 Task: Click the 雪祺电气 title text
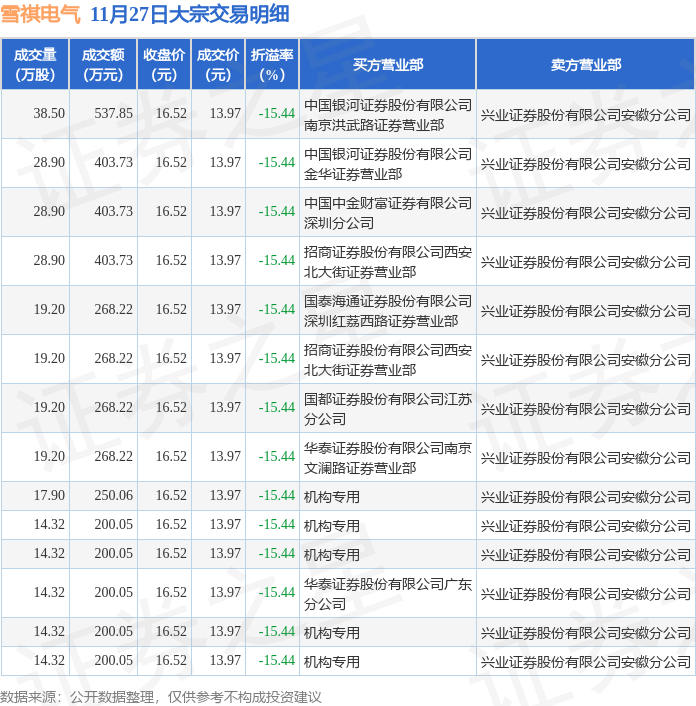point(41,14)
